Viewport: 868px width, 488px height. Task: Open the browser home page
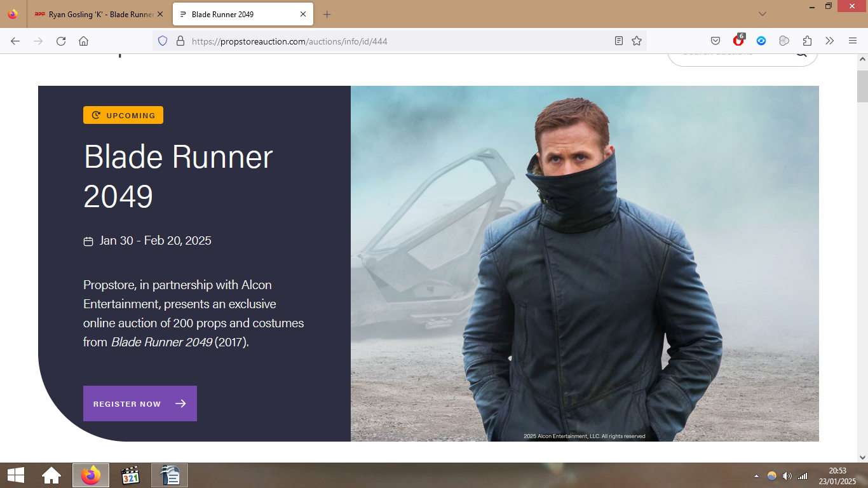pos(83,41)
